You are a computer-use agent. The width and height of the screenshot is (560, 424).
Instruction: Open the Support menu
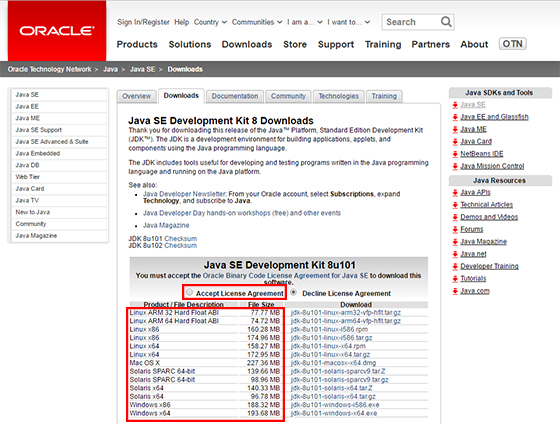[336, 44]
